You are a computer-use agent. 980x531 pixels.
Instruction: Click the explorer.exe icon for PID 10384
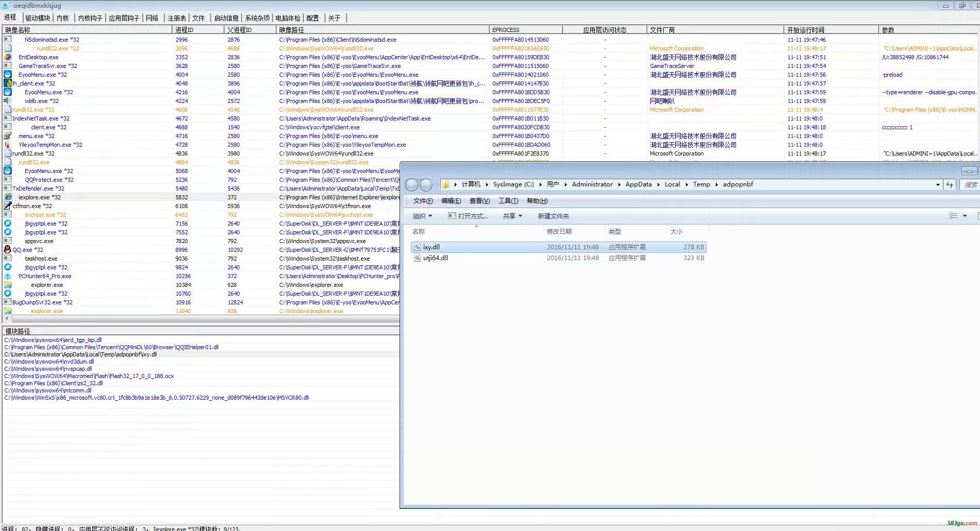8,285
